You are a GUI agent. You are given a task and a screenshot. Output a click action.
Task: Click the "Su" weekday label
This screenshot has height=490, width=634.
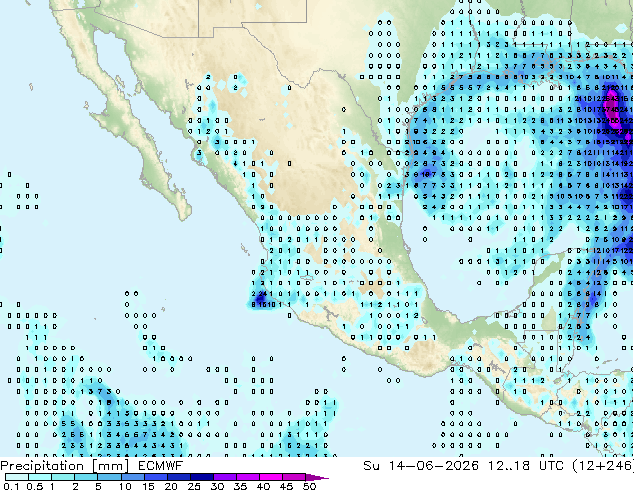click(x=371, y=466)
